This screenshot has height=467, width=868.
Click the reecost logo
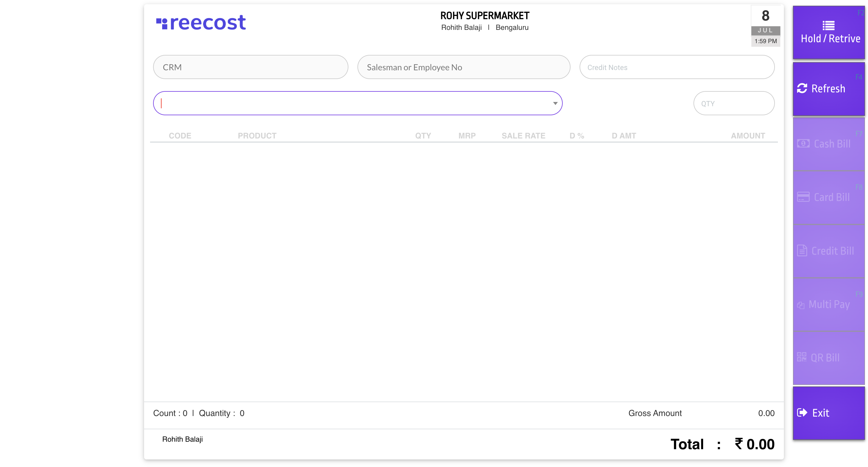click(x=201, y=23)
